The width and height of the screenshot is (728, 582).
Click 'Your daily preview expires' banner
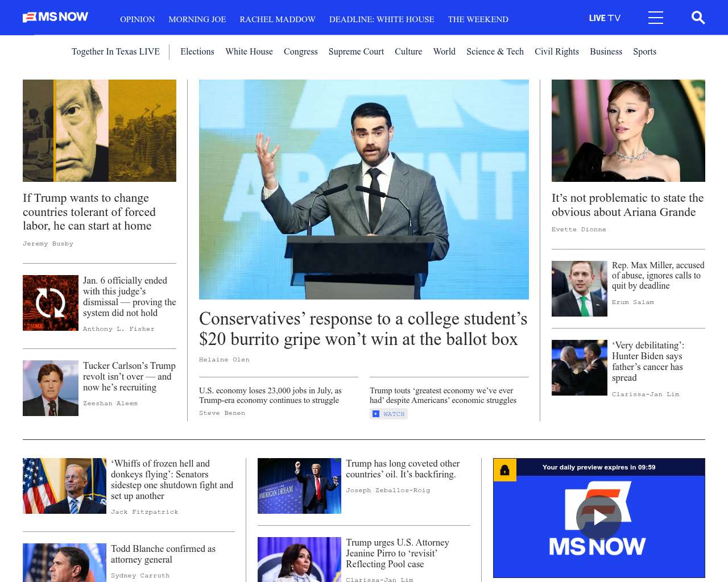click(599, 467)
